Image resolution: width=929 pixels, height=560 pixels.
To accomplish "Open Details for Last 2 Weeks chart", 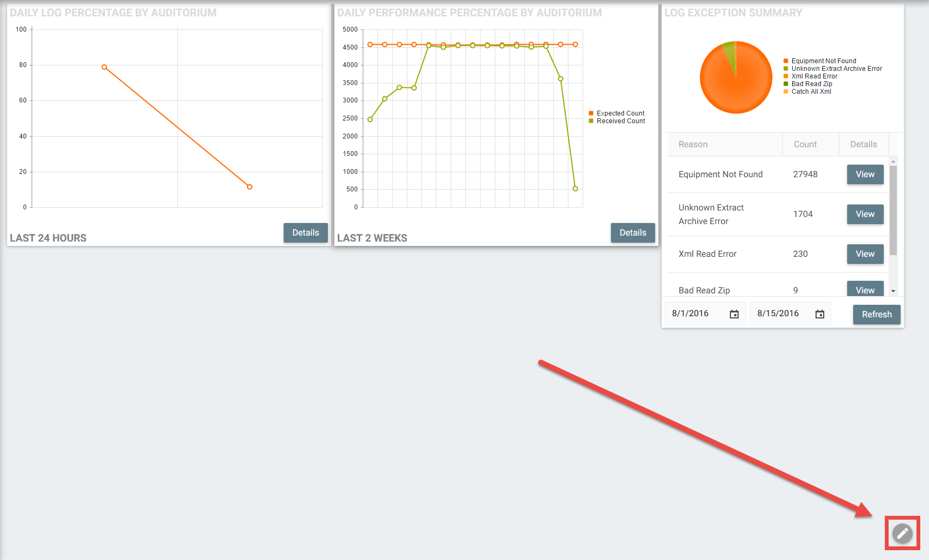I will point(633,233).
